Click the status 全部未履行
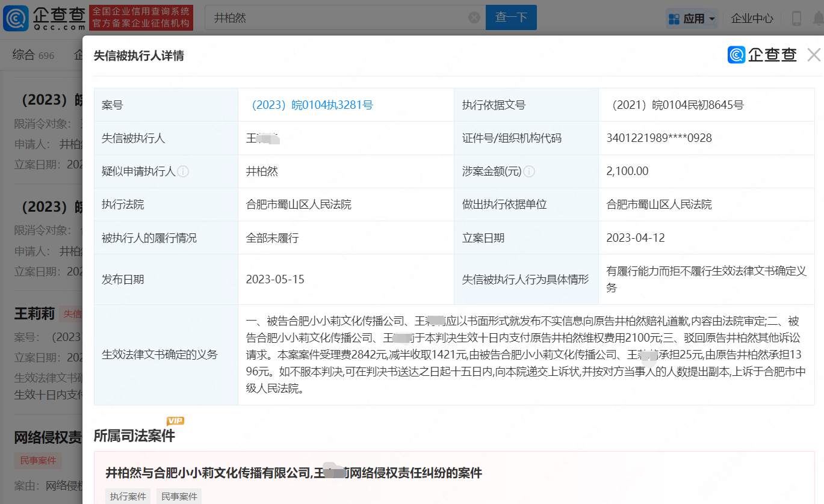The image size is (824, 504). coord(272,238)
